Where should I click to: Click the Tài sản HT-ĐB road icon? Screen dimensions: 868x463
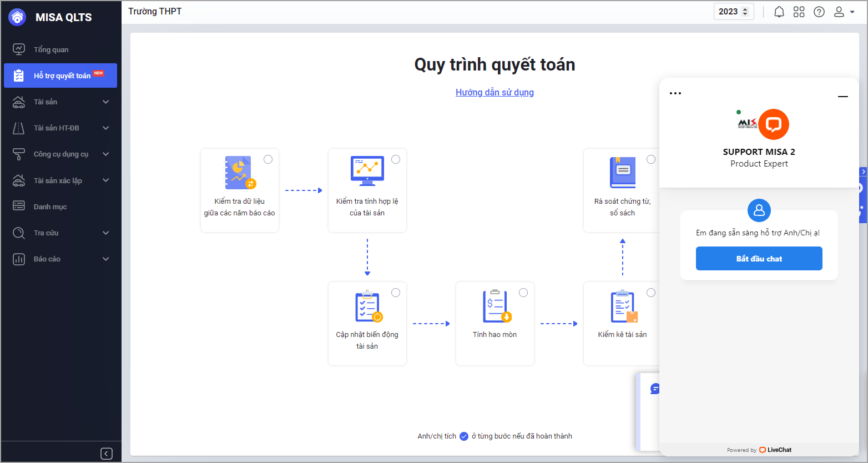tap(19, 128)
